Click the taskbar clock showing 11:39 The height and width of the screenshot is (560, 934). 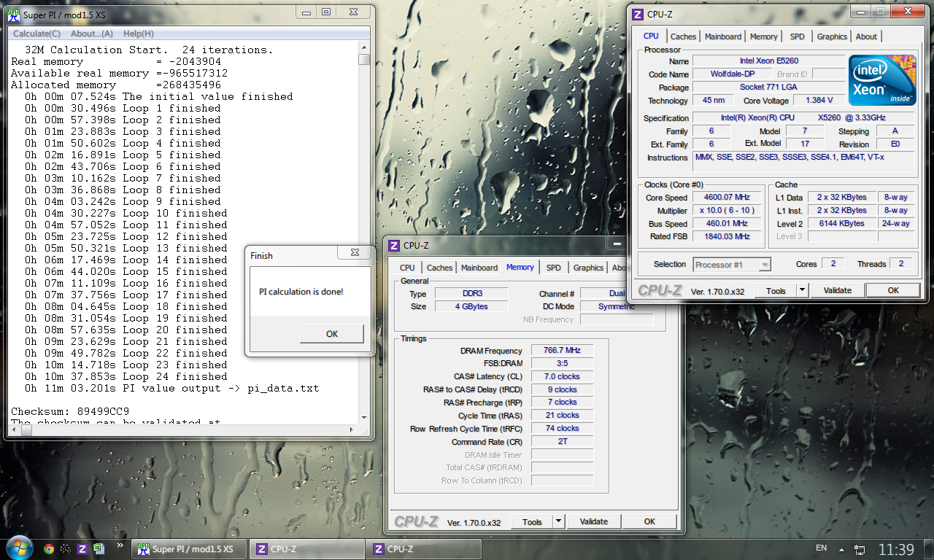coord(896,549)
